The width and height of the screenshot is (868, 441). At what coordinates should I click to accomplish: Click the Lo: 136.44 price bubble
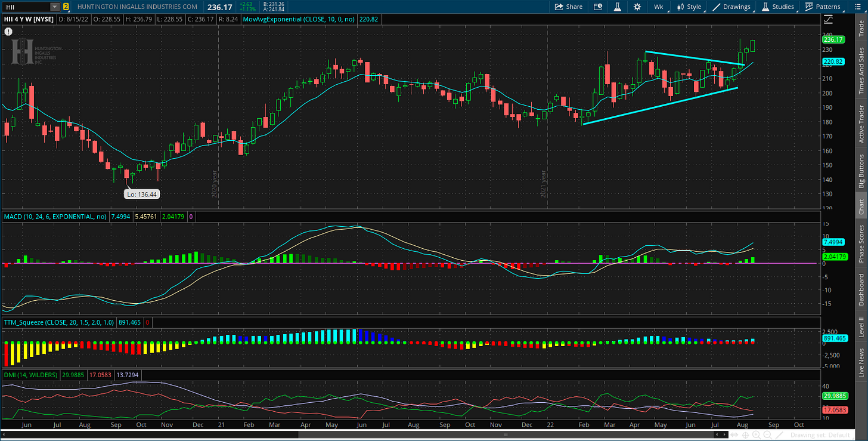[x=142, y=194]
